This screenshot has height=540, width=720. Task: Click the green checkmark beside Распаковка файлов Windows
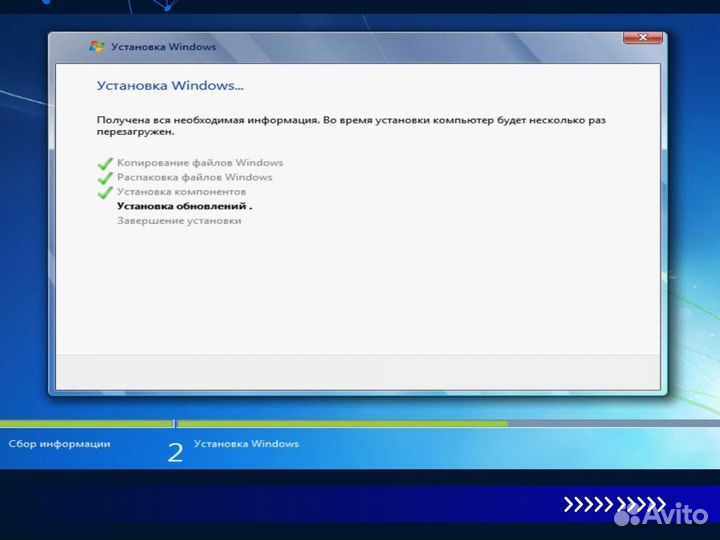(105, 177)
